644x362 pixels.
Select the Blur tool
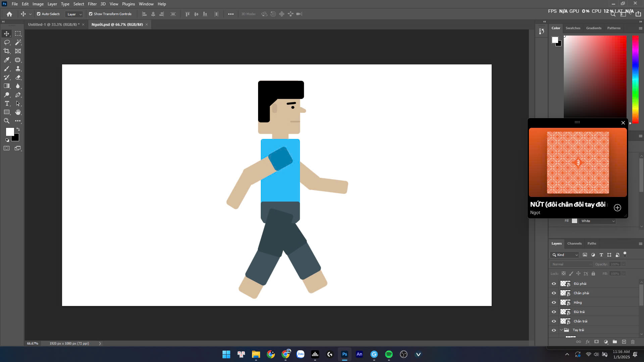18,86
